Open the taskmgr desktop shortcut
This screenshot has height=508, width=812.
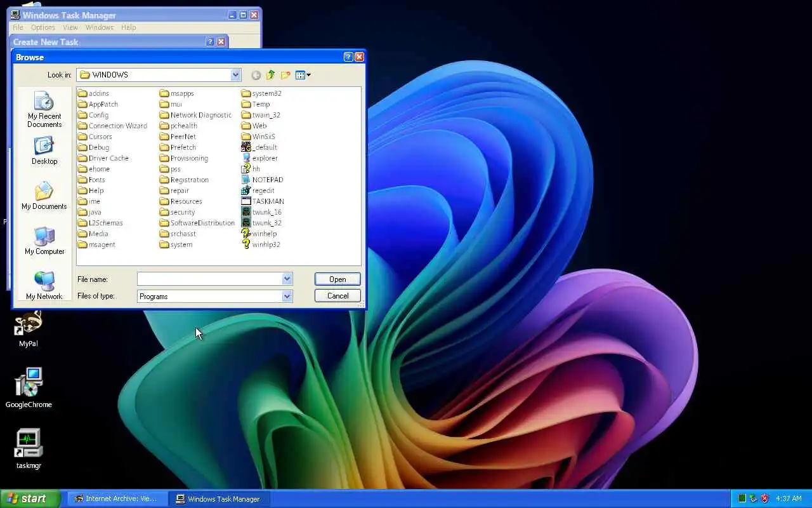click(29, 449)
